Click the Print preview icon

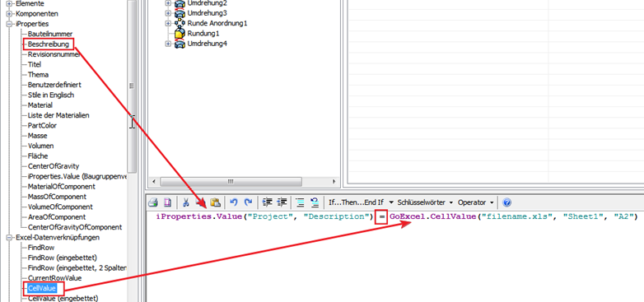(167, 202)
